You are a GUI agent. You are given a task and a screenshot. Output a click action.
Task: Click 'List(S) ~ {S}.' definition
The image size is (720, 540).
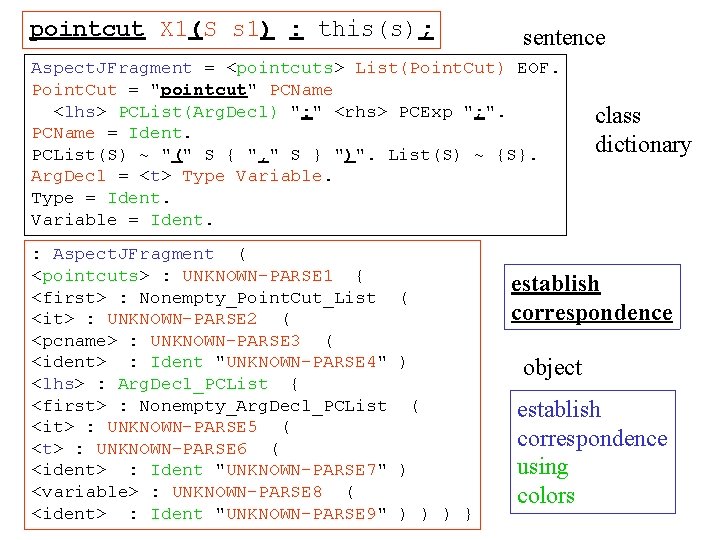[x=462, y=155]
